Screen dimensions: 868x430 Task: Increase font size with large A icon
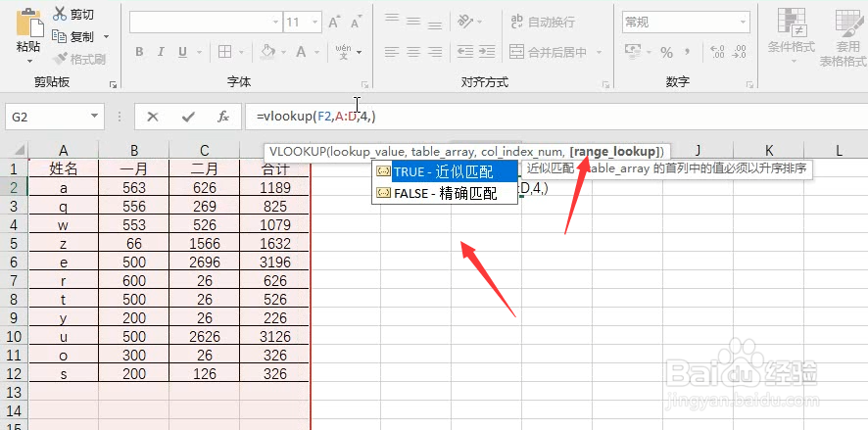[334, 23]
